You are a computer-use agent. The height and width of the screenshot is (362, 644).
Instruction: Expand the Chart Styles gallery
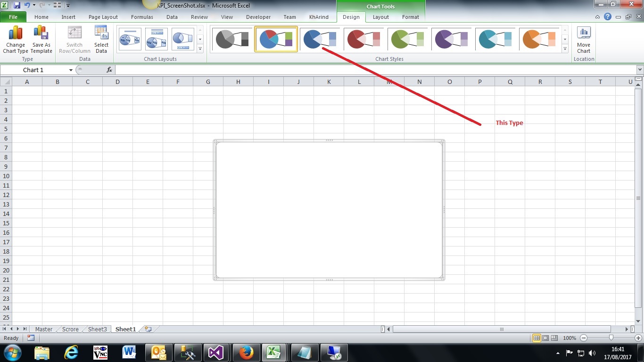point(565,49)
